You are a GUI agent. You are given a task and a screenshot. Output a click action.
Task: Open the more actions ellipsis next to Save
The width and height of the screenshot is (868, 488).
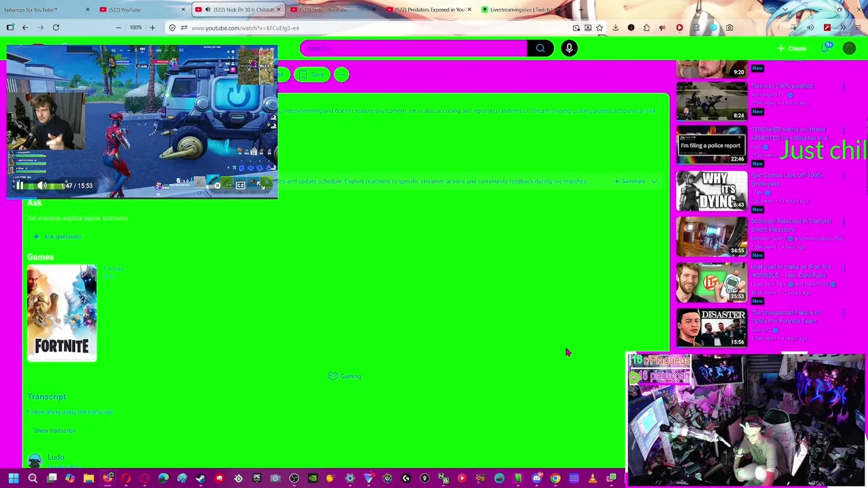click(x=341, y=75)
